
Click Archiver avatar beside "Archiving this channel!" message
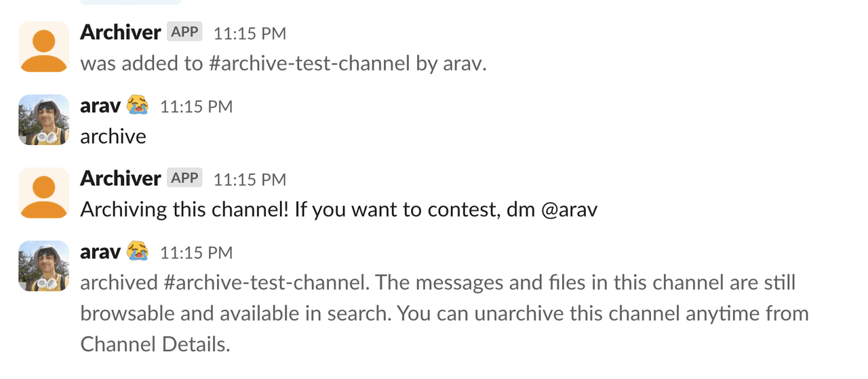[x=43, y=193]
